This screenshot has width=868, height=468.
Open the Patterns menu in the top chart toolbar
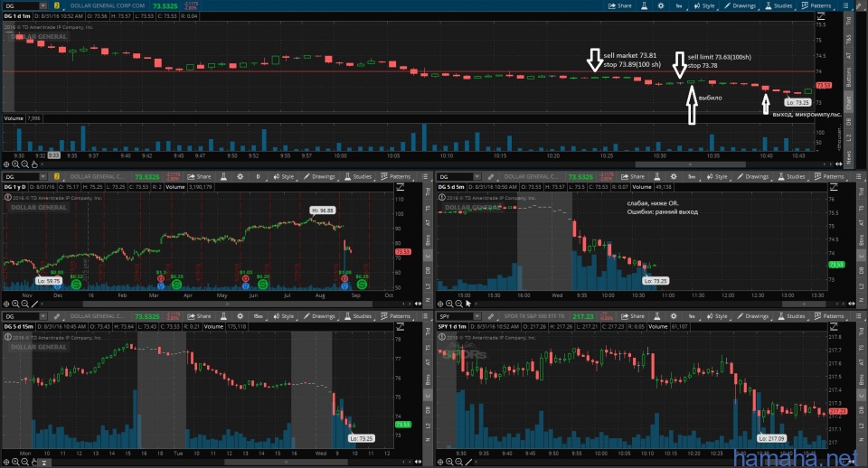pos(816,5)
